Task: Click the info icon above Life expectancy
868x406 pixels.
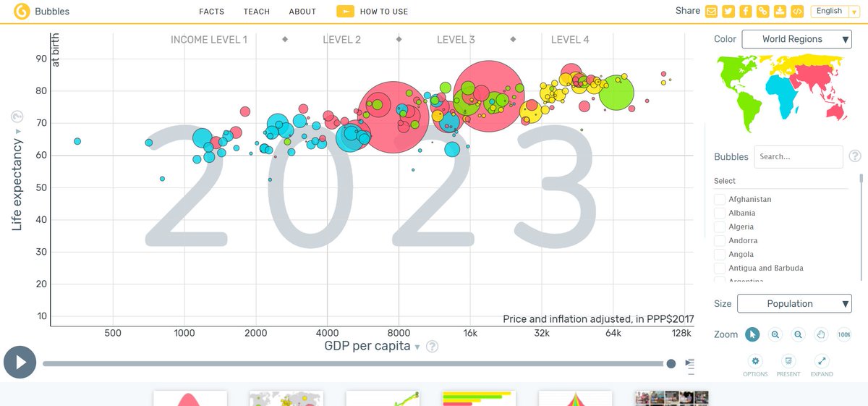Action: pyautogui.click(x=18, y=117)
